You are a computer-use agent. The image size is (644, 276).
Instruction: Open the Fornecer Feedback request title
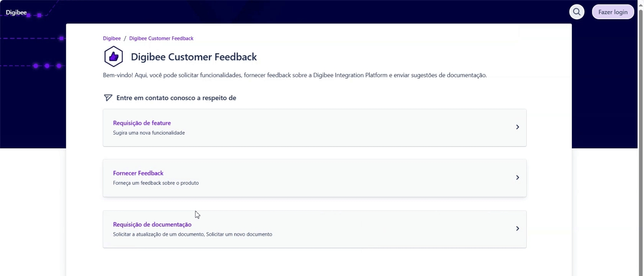pyautogui.click(x=138, y=173)
